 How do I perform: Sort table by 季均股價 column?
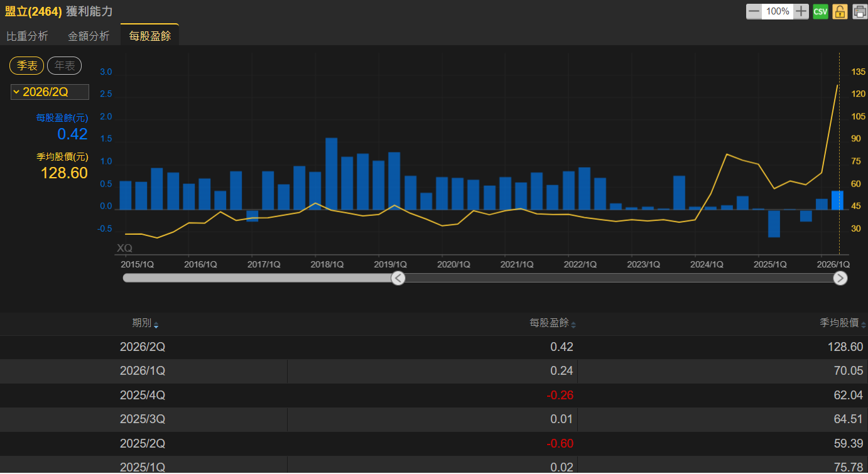point(844,323)
